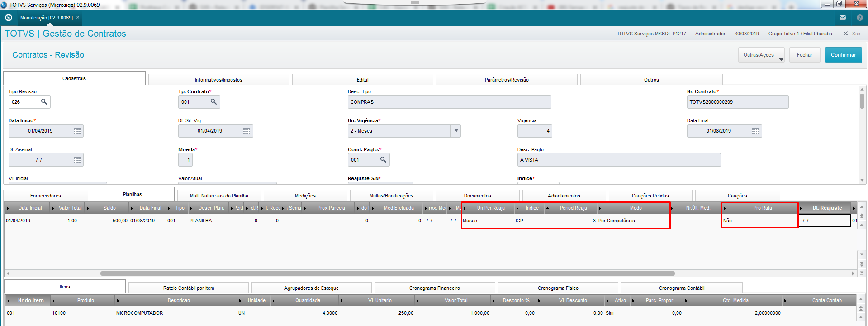Open the Parâmetros/Revisão tab
Image resolution: width=868 pixels, height=326 pixels.
coord(507,80)
